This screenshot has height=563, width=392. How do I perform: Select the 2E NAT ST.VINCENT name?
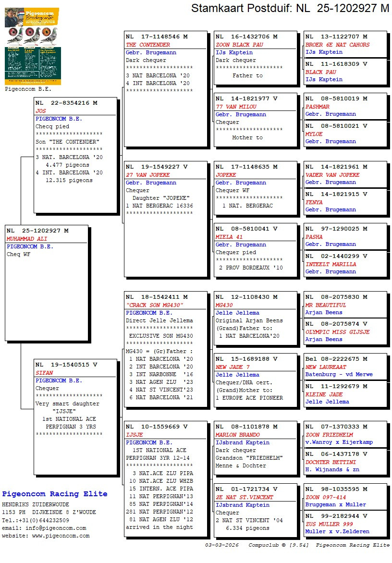click(244, 497)
